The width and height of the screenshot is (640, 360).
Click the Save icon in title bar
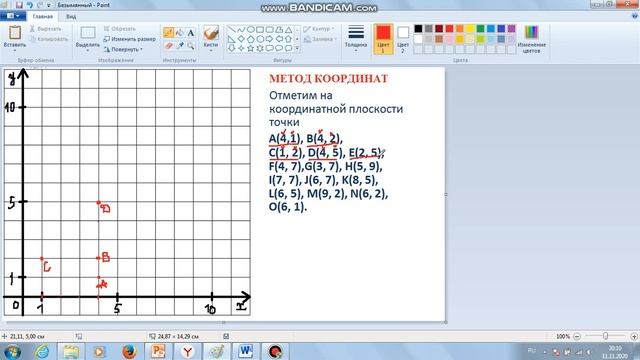pos(19,5)
